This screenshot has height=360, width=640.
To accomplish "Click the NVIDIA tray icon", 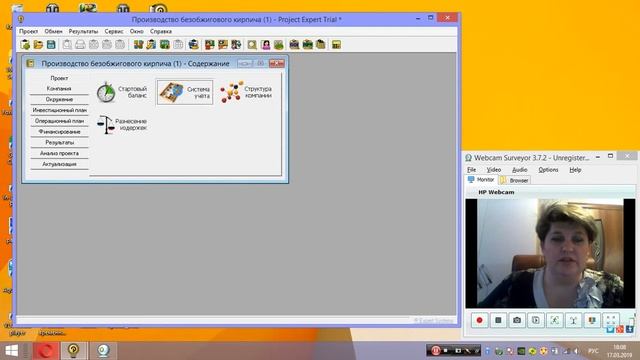I will (521, 351).
